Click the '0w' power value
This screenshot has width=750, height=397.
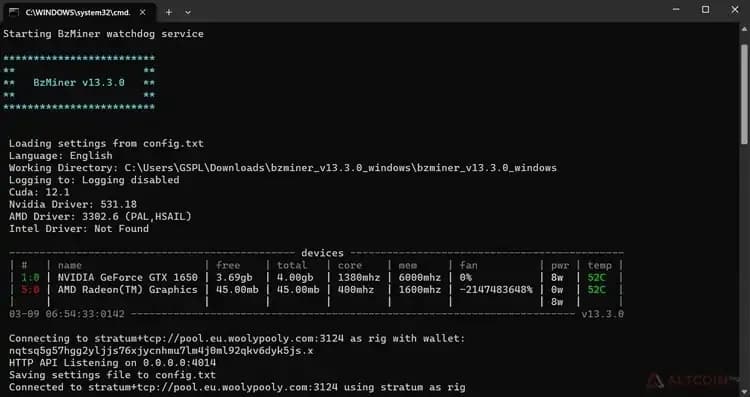tap(557, 290)
